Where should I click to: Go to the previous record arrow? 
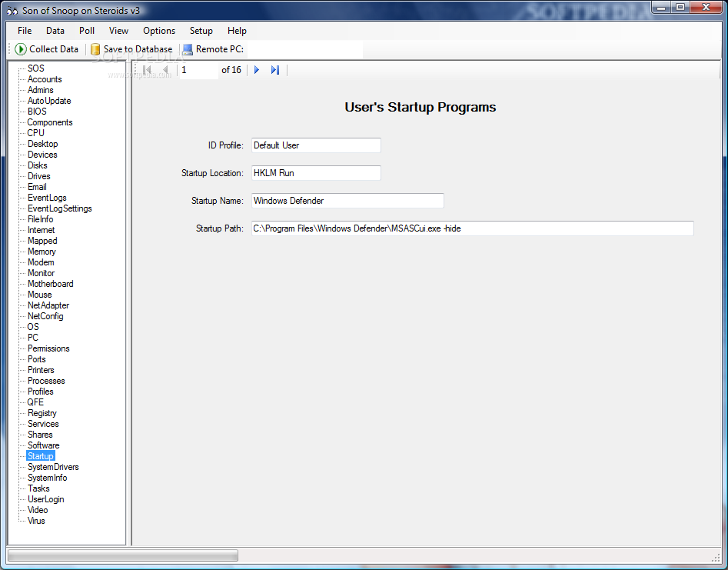[165, 70]
